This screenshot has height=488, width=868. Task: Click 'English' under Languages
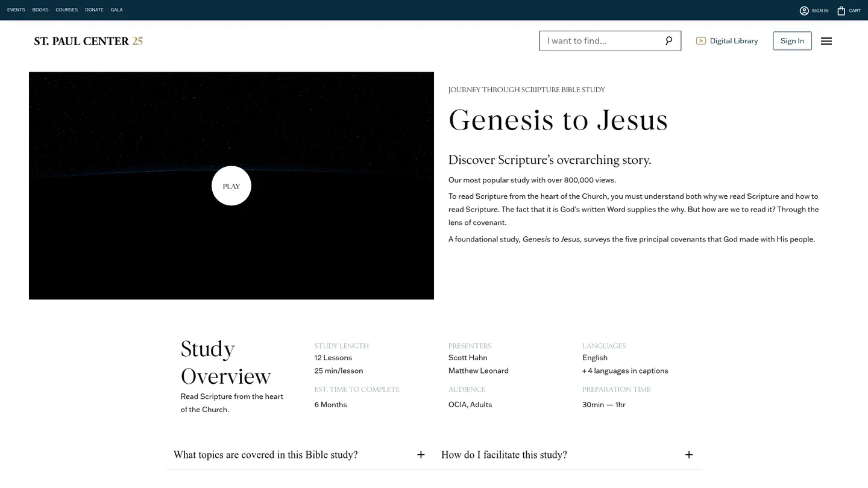(595, 358)
